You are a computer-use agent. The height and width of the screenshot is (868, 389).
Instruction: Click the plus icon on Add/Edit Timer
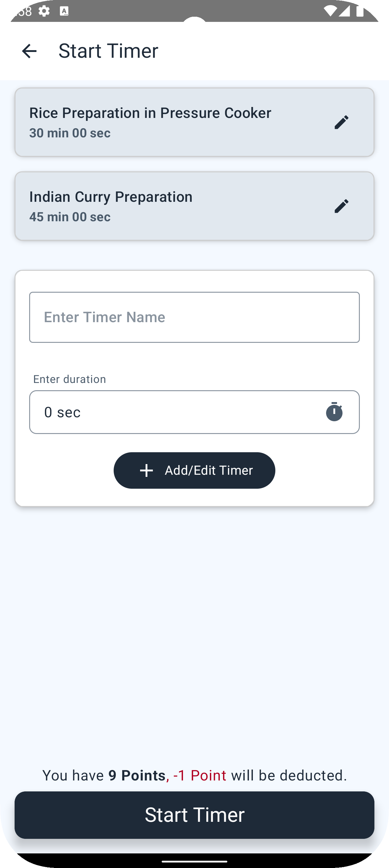coord(146,470)
